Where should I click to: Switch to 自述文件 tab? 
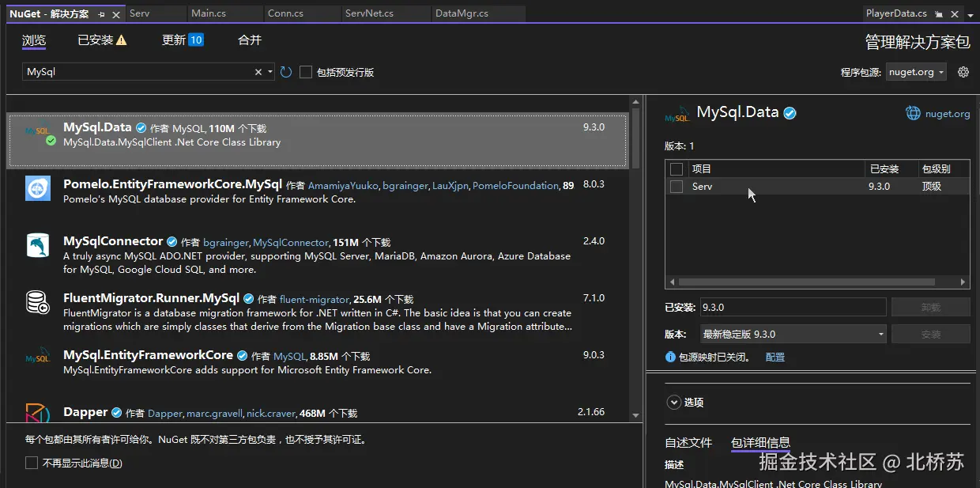point(688,442)
